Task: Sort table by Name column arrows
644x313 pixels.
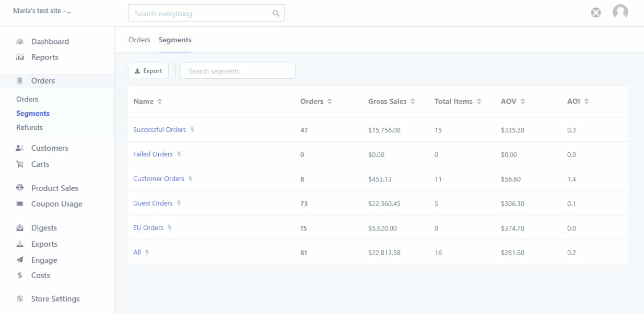Action: point(160,102)
